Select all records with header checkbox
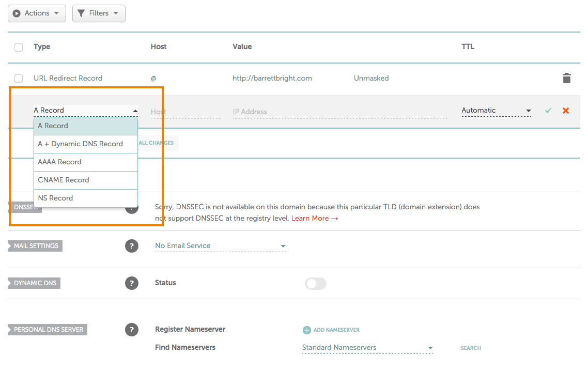Image resolution: width=588 pixels, height=371 pixels. tap(19, 48)
